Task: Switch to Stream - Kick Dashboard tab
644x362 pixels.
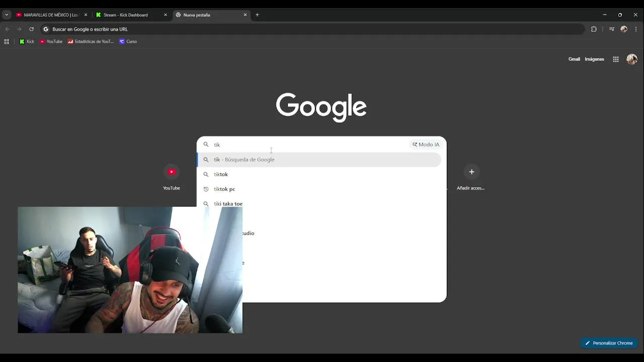Action: click(x=131, y=15)
